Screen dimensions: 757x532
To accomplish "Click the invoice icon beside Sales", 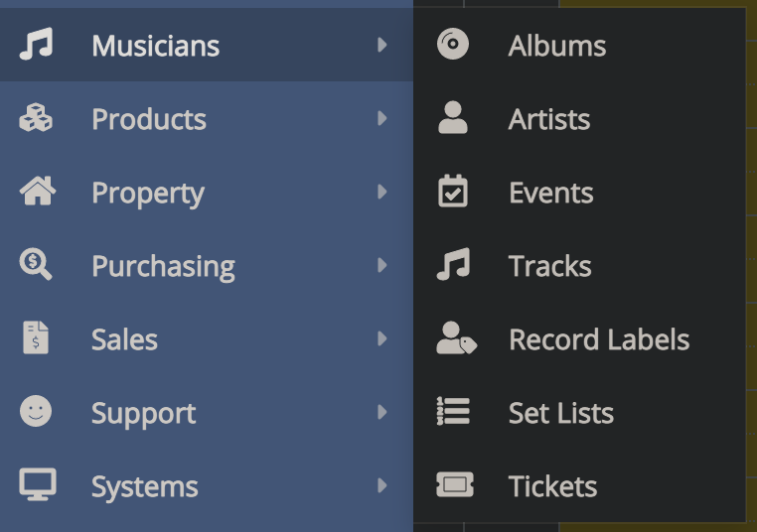I will coord(36,338).
